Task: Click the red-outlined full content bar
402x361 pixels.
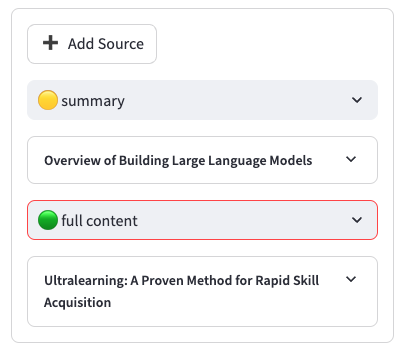Action: click(202, 220)
